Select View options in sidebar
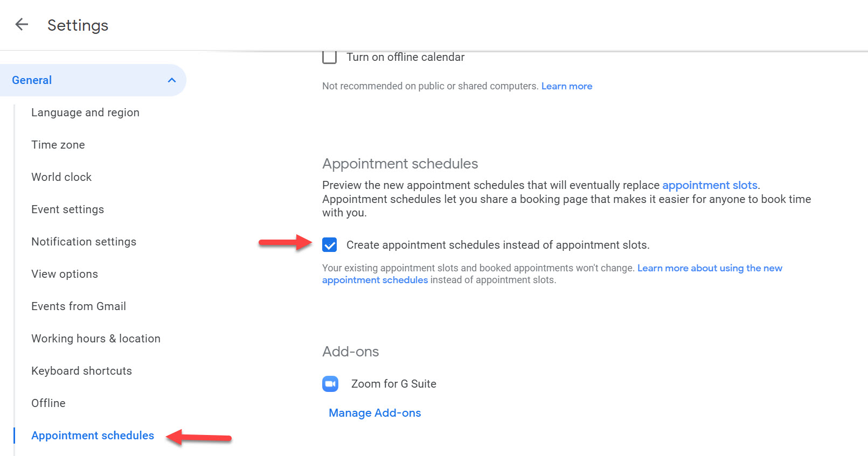Viewport: 868px width, 456px height. (65, 274)
